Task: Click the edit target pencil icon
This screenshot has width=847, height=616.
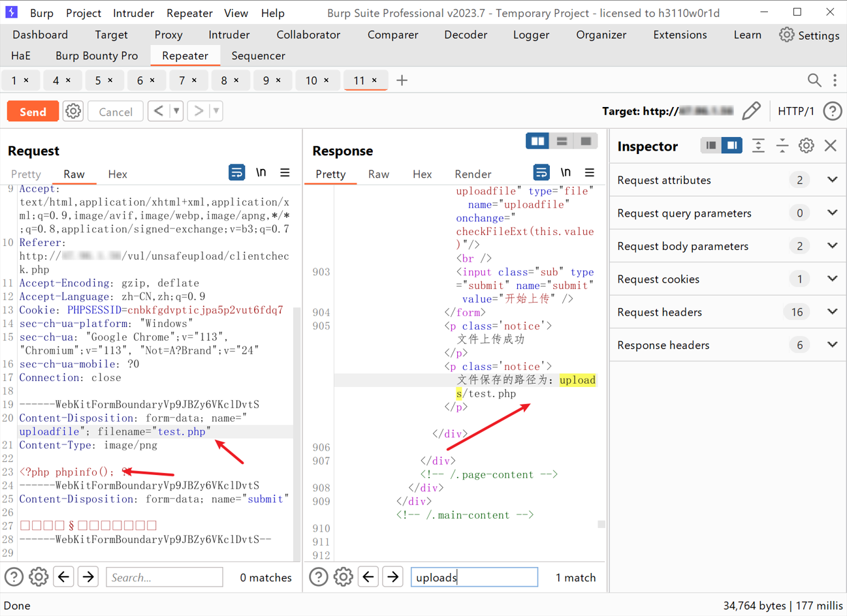Action: coord(752,111)
